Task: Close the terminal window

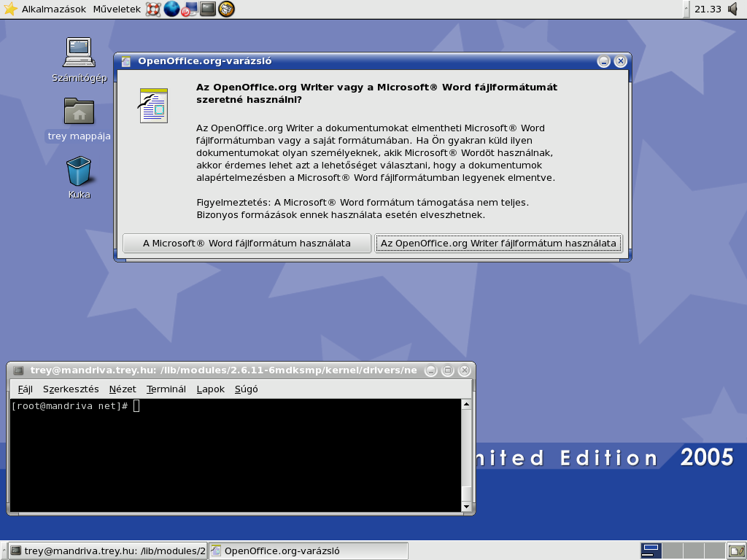Action: pyautogui.click(x=464, y=370)
